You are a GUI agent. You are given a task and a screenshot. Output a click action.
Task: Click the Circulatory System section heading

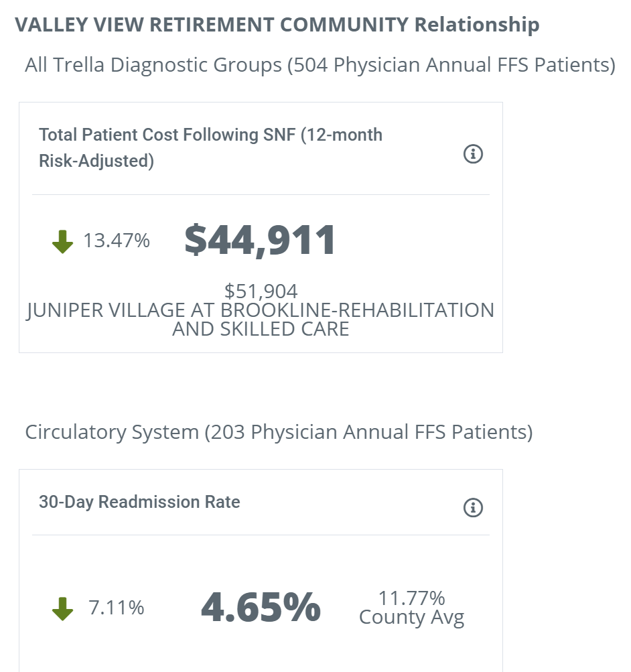[x=279, y=432]
